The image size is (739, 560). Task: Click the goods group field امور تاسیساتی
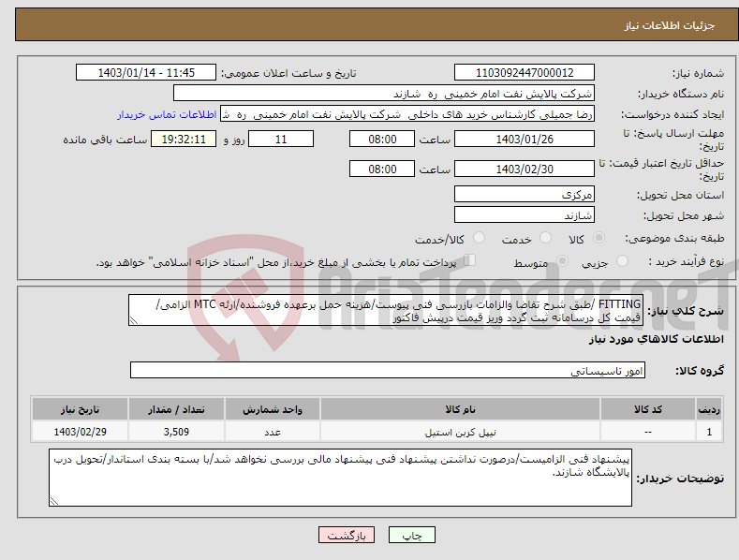coord(388,371)
